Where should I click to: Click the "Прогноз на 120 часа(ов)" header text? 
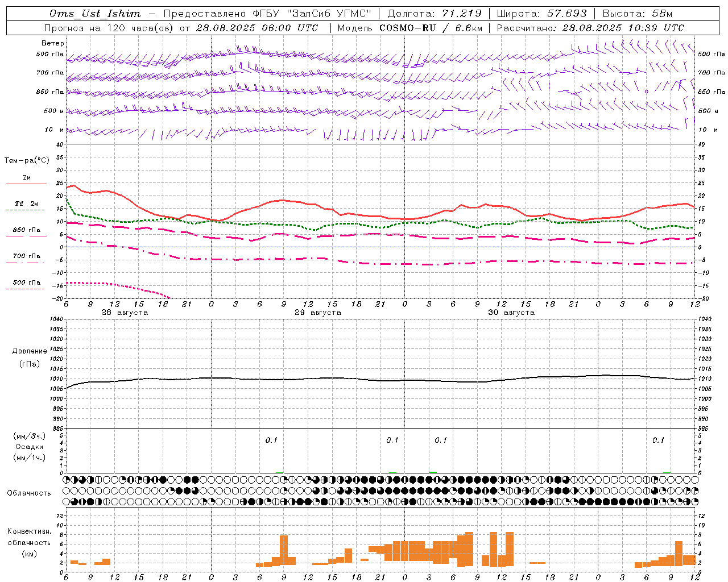click(x=109, y=28)
